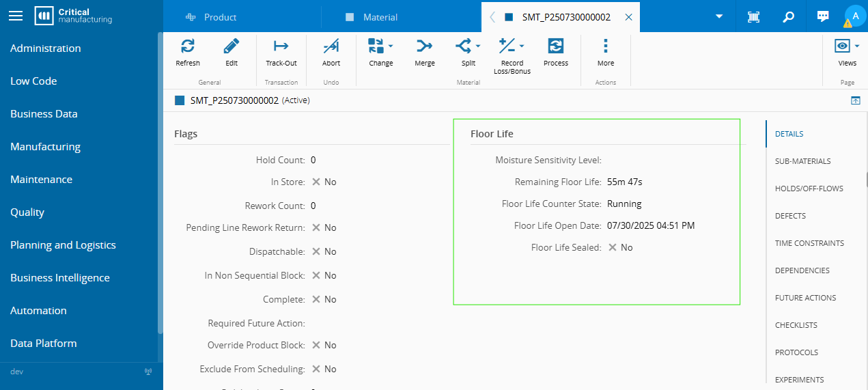Go to the Sub-Materials section
Image resolution: width=868 pixels, height=390 pixels.
point(802,161)
